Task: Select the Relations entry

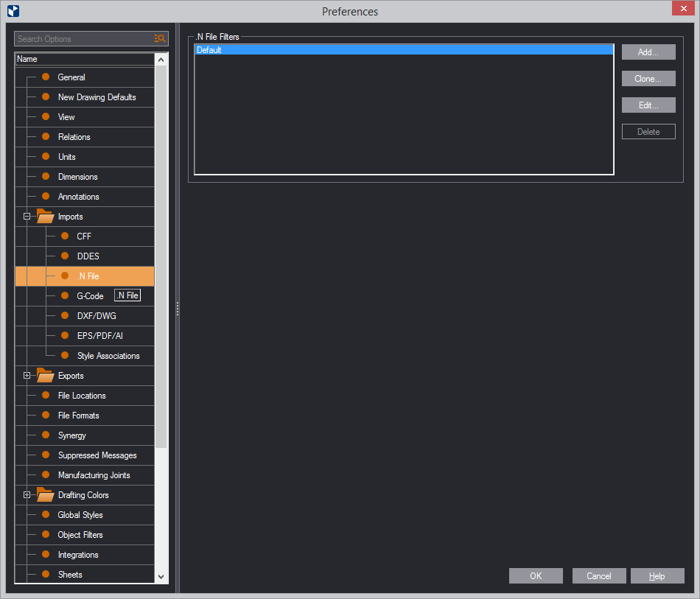Action: click(74, 137)
